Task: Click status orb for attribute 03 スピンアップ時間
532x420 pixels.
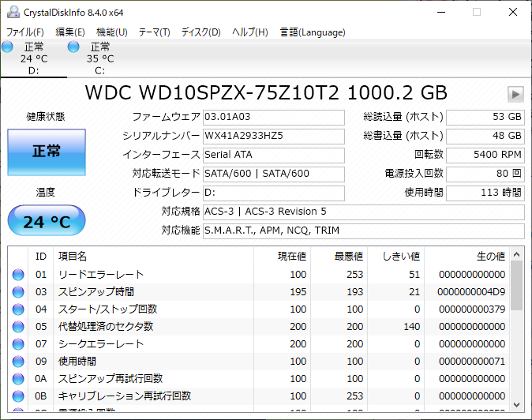Action: coord(18,292)
